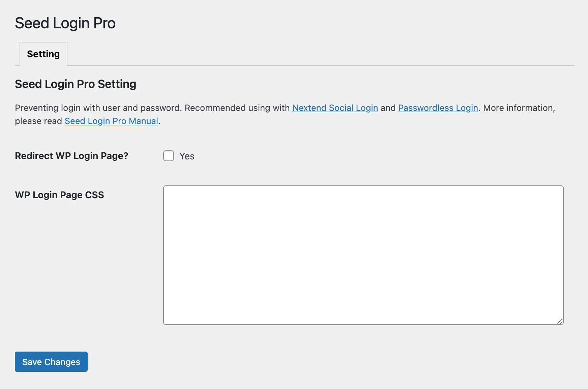Click the word 'and' between the two links
Image resolution: width=588 pixels, height=389 pixels.
[388, 108]
